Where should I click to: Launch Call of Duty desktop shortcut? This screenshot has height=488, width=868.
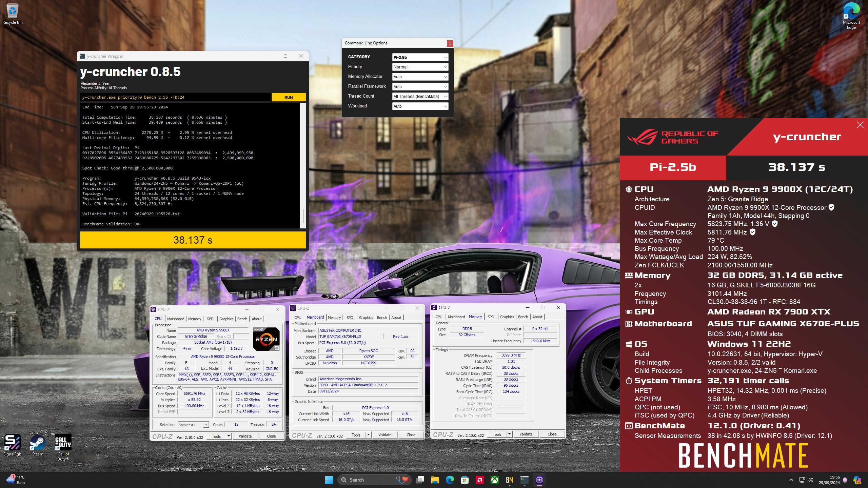[63, 447]
